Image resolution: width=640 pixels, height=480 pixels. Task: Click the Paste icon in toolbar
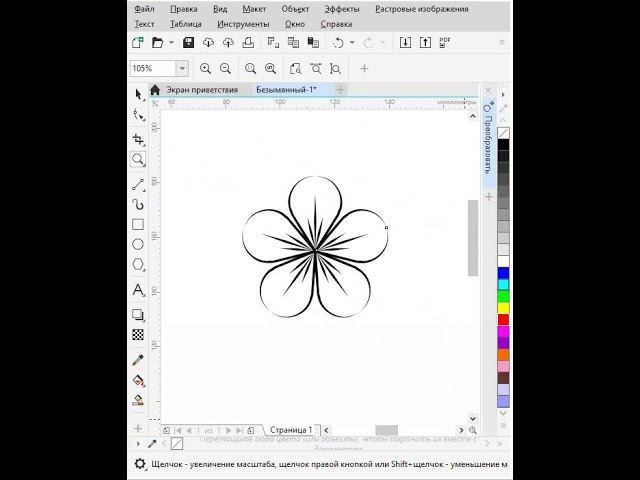[x=313, y=42]
